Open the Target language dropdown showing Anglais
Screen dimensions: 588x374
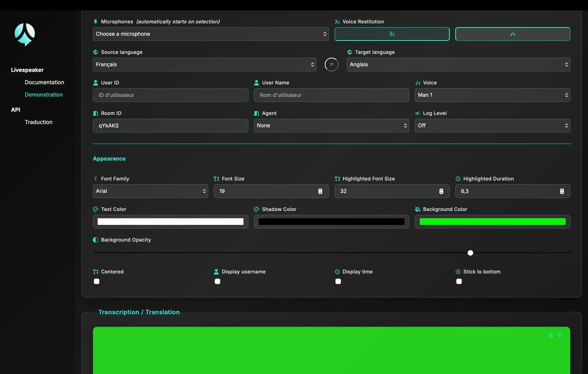tap(458, 64)
